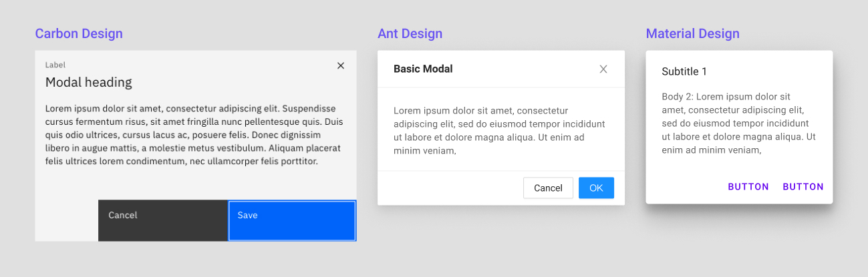The height and width of the screenshot is (277, 868).
Task: Click Cancel in the Carbon Design modal
Action: coord(163,220)
